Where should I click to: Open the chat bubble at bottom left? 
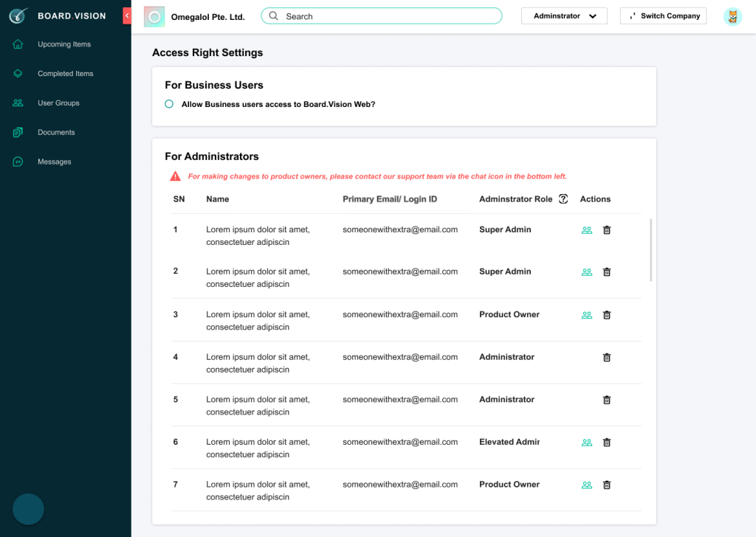pyautogui.click(x=28, y=509)
